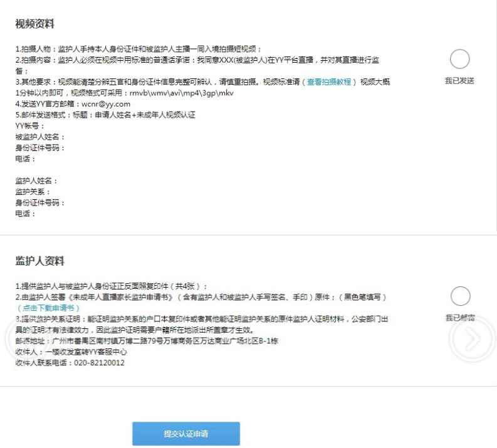Image resolution: width=497 pixels, height=448 pixels.
Task: Click the 监护人资料 section heading
Action: 40,261
